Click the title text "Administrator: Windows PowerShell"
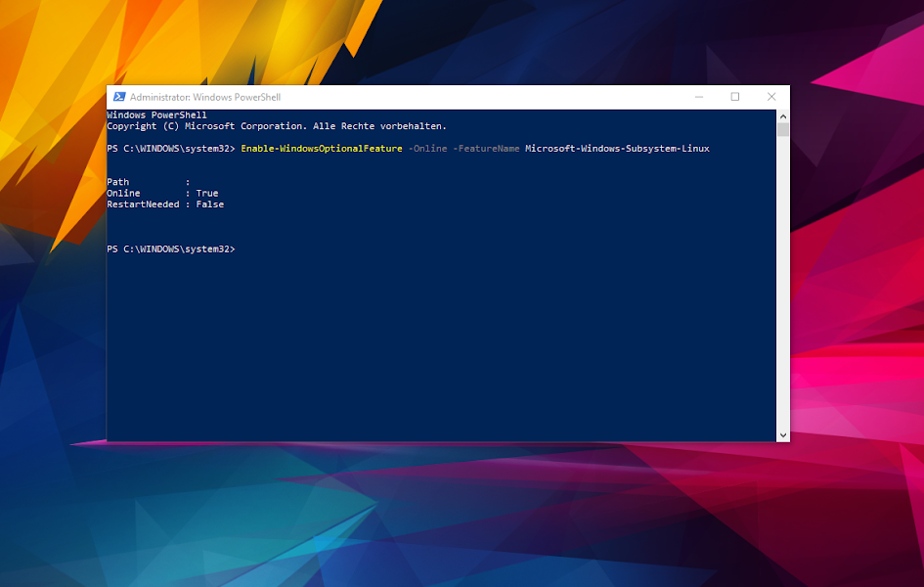Viewport: 924px width, 587px height. [205, 97]
